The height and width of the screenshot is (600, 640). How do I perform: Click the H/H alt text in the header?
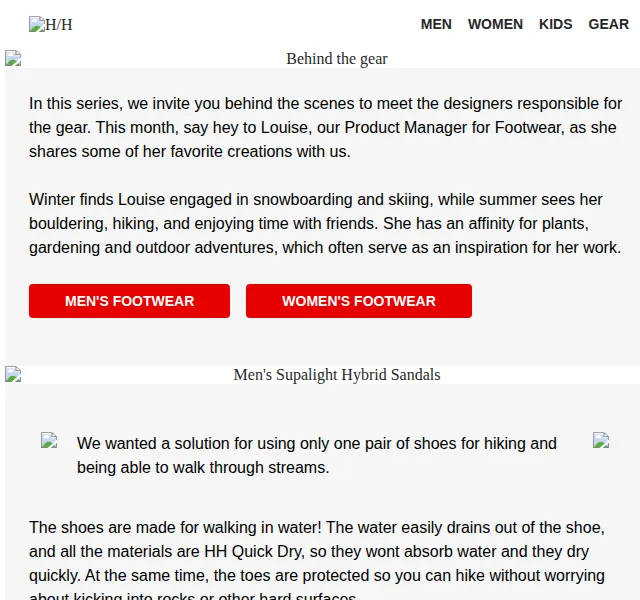(x=59, y=25)
